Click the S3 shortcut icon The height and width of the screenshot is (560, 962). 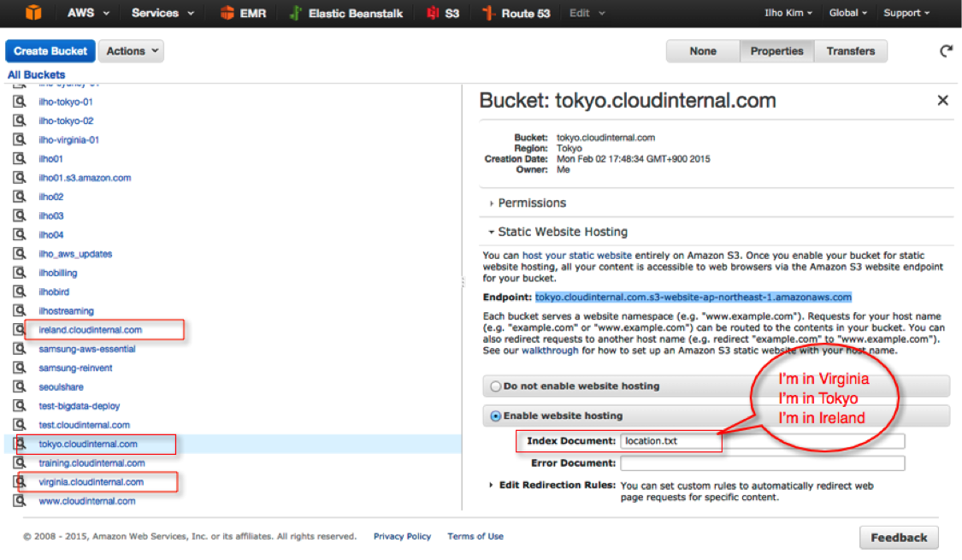pyautogui.click(x=434, y=13)
